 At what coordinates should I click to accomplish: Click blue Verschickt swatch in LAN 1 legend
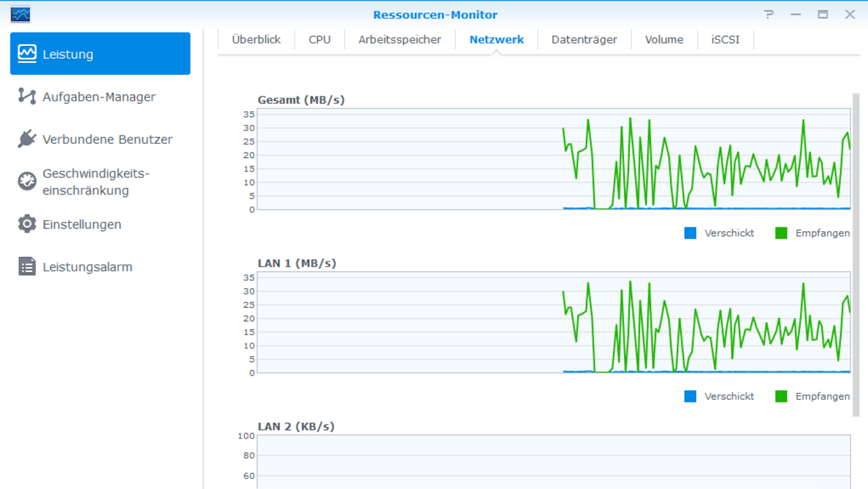(x=690, y=396)
